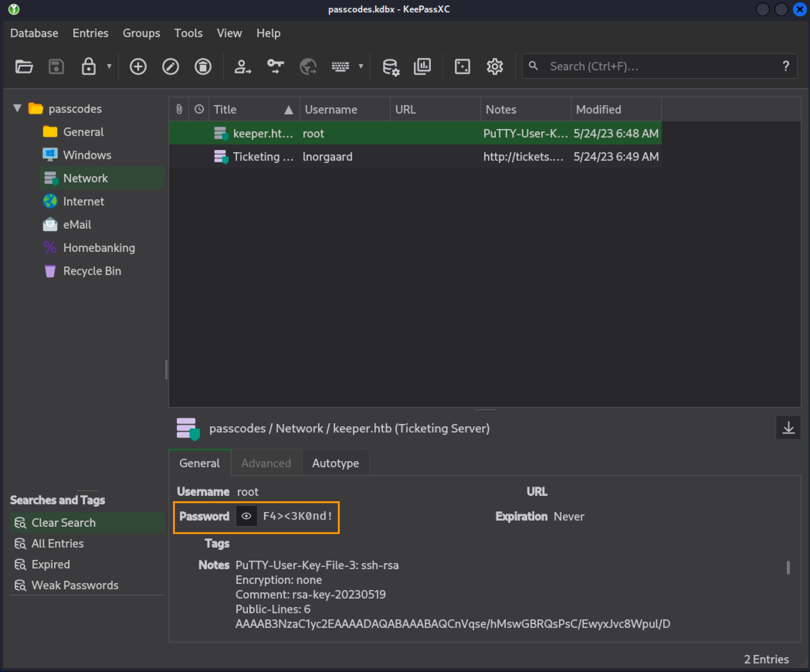Screen dimensions: 810x672
Task: Click the revealed password F4><3K0nd!
Action: pos(297,516)
